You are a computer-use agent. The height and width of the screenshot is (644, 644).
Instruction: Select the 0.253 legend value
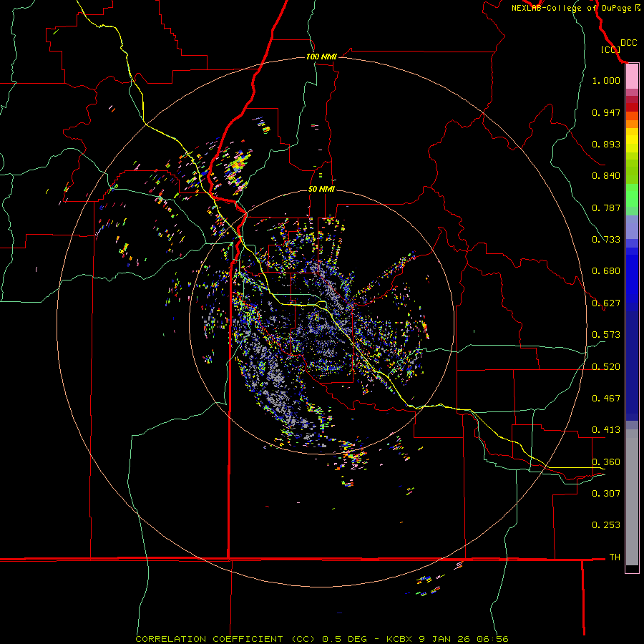606,525
